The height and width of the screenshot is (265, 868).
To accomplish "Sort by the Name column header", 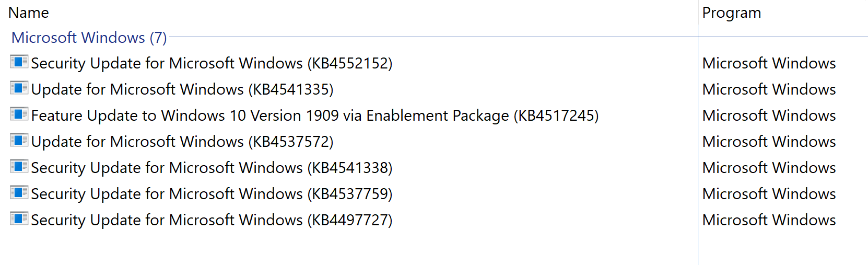I will click(29, 13).
